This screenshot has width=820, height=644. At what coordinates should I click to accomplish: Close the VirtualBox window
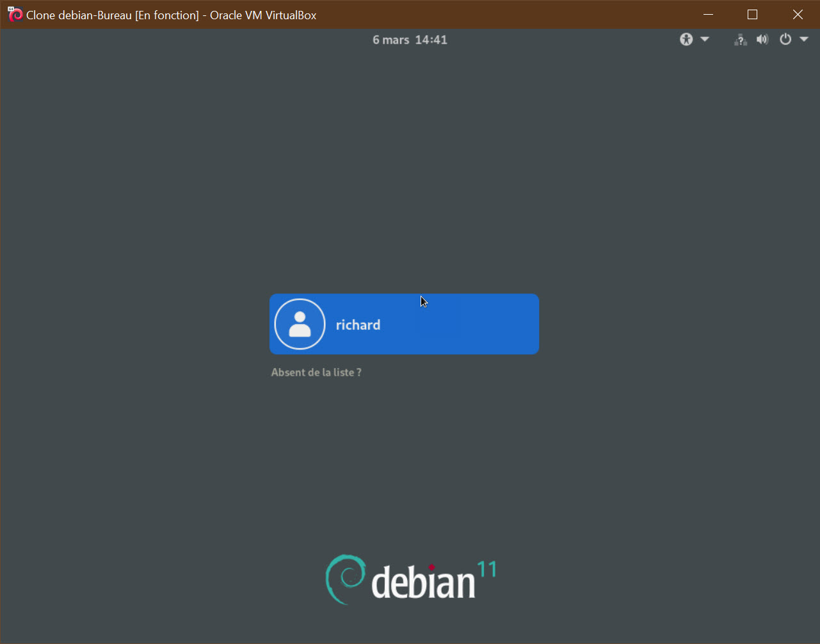798,15
